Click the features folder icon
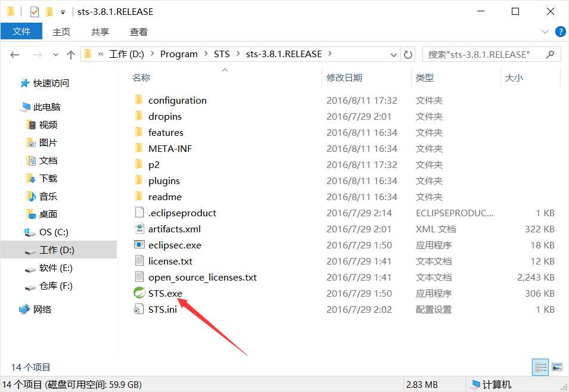The image size is (569, 392). point(139,132)
